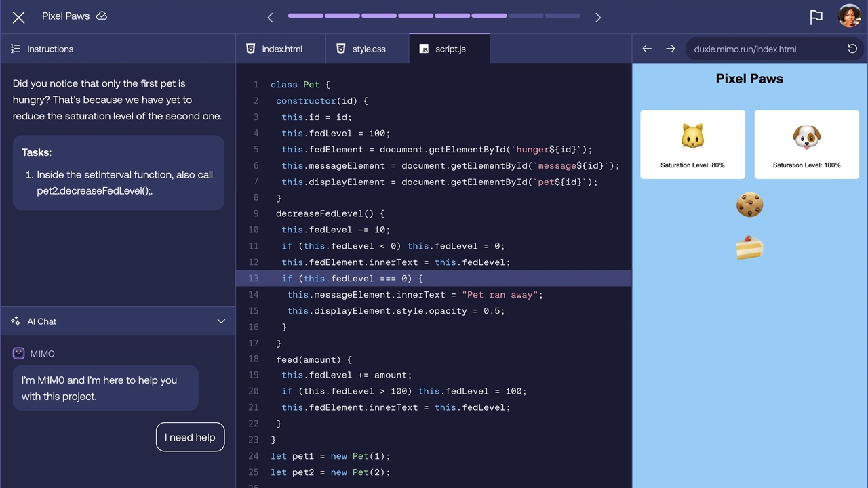The image size is (868, 488).
Task: Click the cloud sync icon beside Pixel Paws
Action: tap(102, 16)
